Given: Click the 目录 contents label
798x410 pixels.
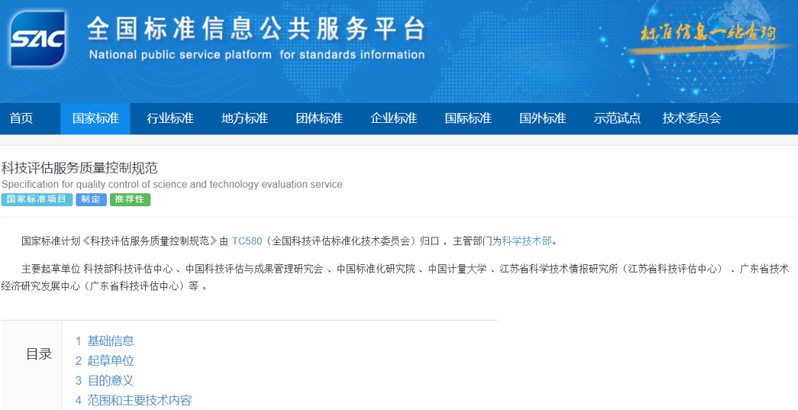Looking at the screenshot, I should [x=39, y=354].
